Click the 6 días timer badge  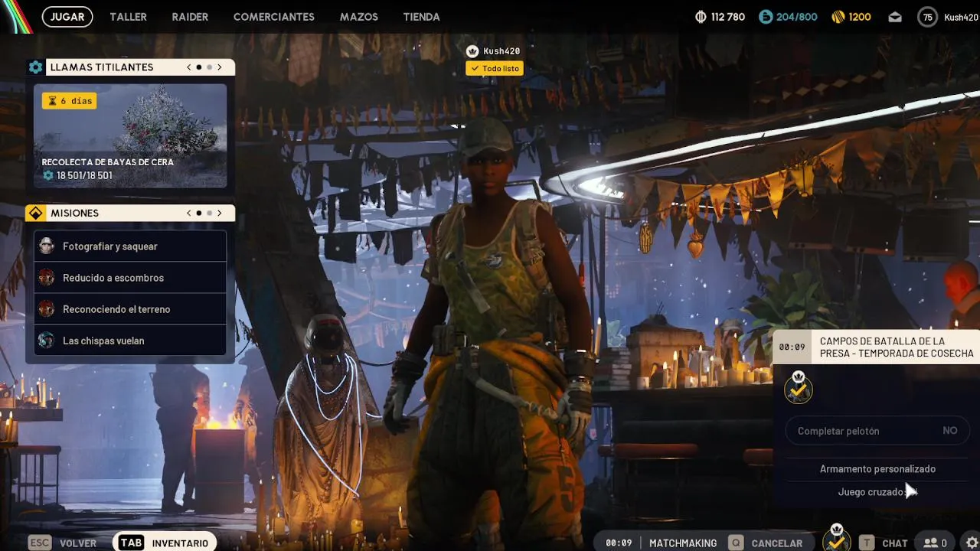[x=69, y=100]
